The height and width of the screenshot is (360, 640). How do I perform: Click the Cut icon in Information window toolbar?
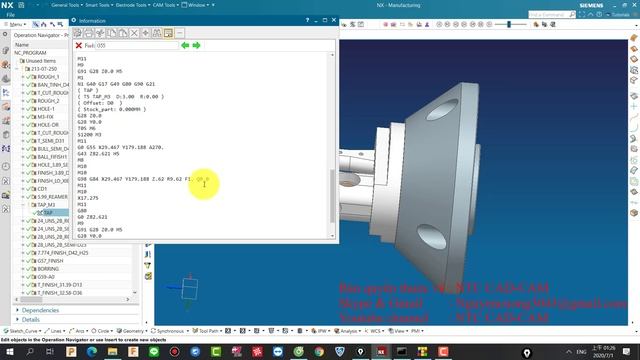click(100, 33)
